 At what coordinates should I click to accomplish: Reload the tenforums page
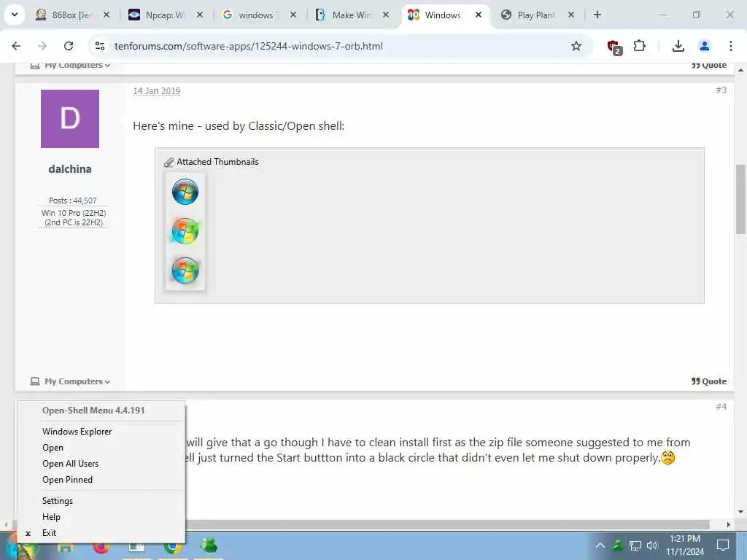69,46
